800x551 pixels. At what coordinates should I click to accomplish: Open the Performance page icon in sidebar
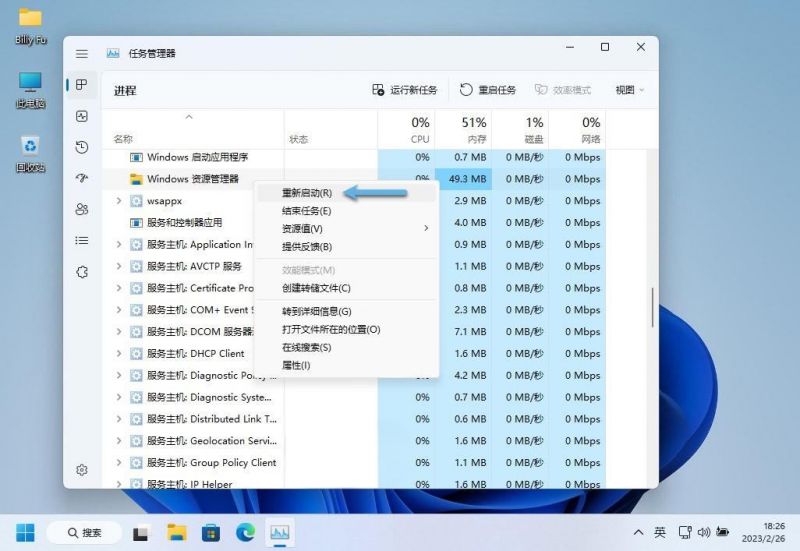[x=82, y=116]
